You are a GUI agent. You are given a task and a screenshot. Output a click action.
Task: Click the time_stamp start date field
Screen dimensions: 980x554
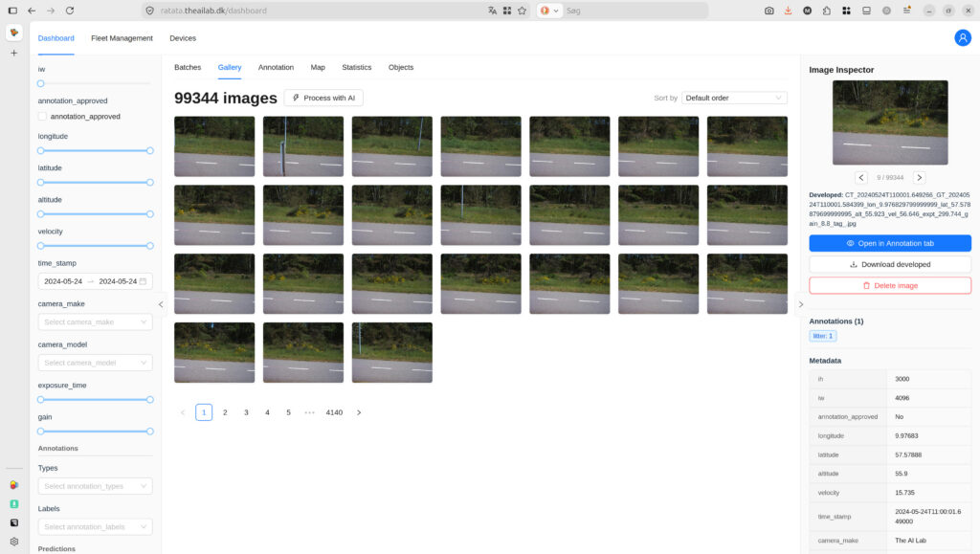(63, 281)
